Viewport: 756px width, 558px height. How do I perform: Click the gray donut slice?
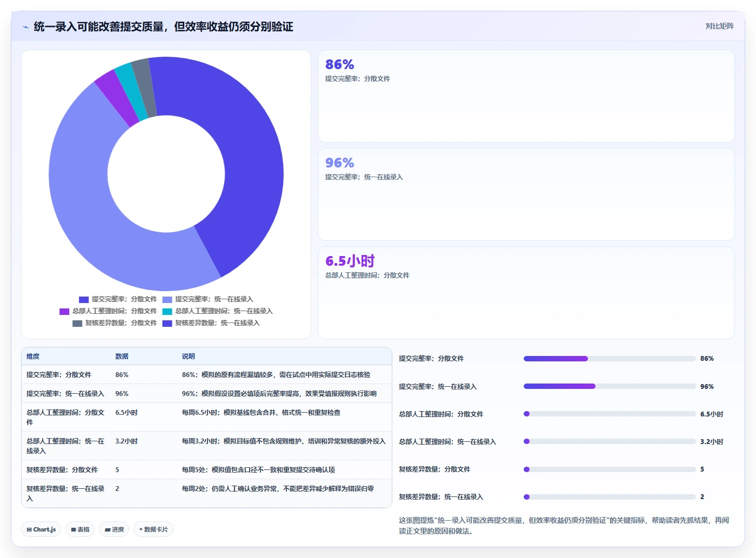coord(144,88)
